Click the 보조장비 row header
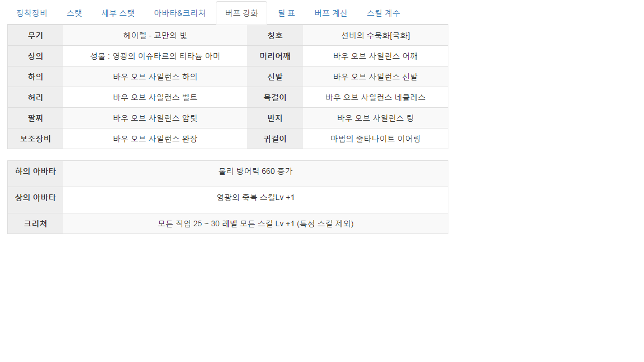The width and height of the screenshot is (644, 362). pos(35,139)
